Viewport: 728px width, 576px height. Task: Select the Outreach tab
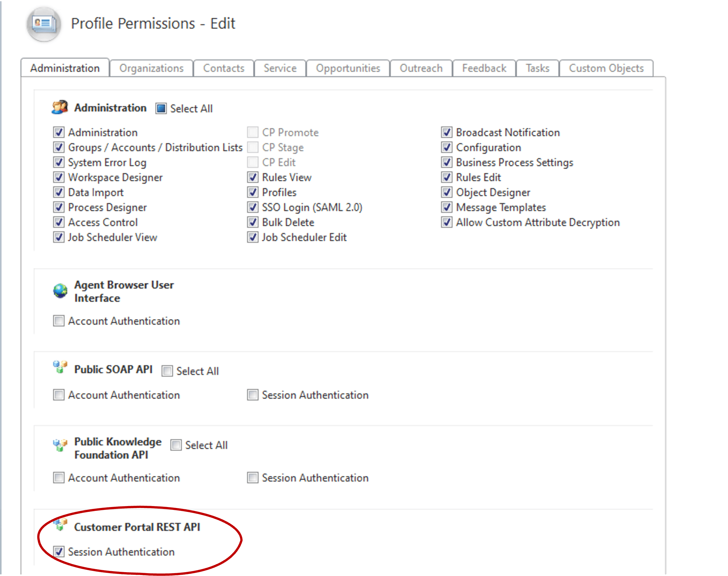(421, 68)
